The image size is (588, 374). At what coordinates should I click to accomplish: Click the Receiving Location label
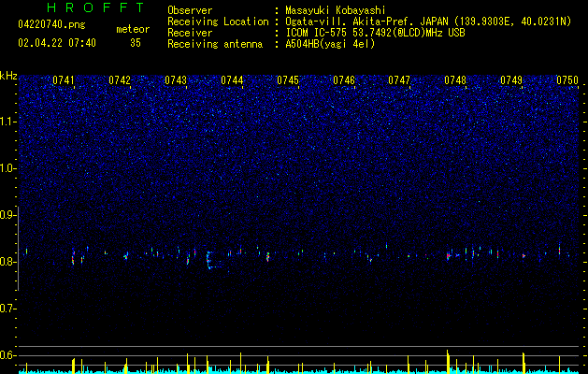coord(218,22)
